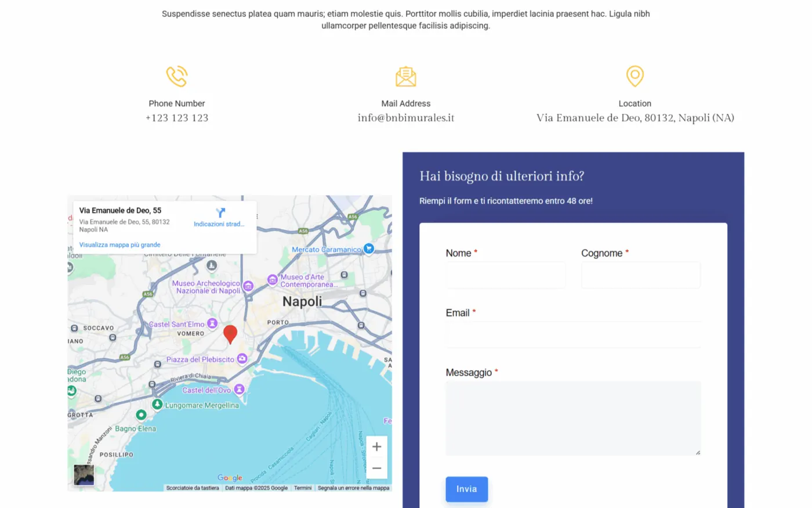Click the Messaggio textarea resize handle
This screenshot has height=508, width=812.
[x=698, y=452]
